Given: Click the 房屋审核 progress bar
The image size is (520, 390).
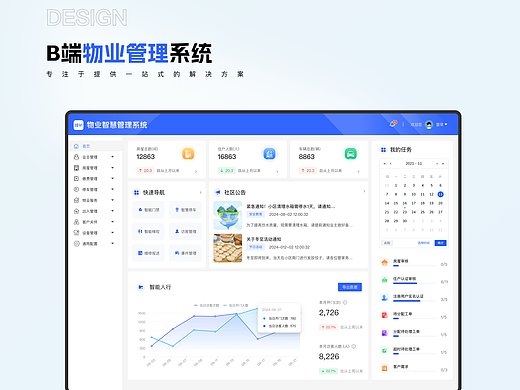Looking at the screenshot, I should click(x=415, y=266).
